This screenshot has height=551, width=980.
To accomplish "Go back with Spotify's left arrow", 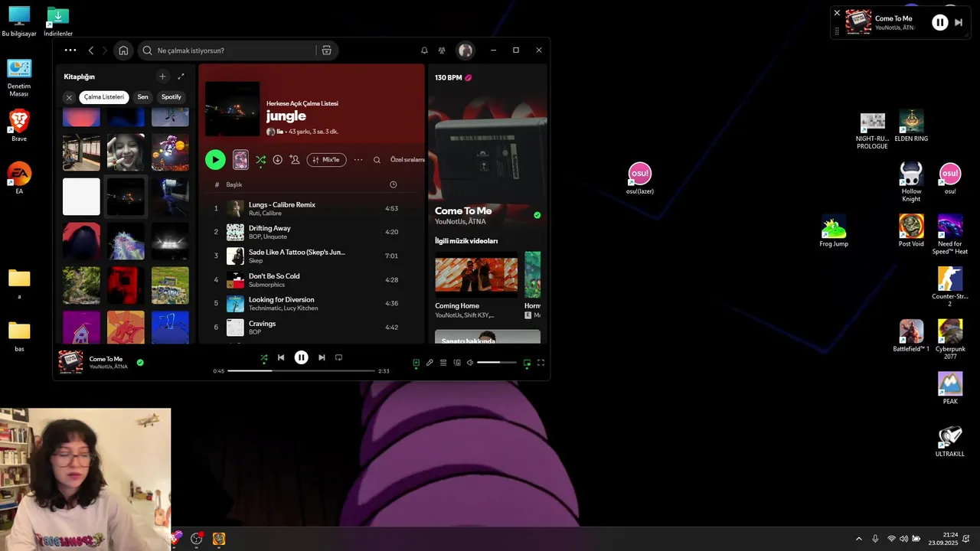I will click(x=91, y=51).
